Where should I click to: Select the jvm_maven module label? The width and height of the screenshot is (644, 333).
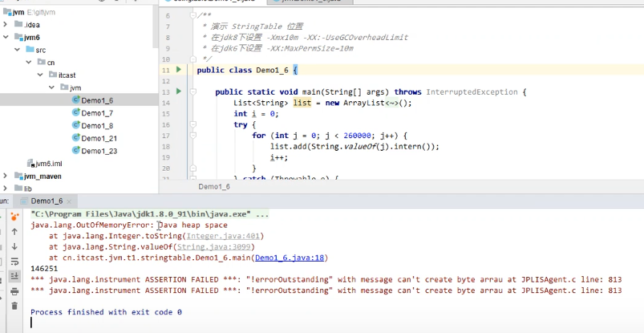[43, 176]
